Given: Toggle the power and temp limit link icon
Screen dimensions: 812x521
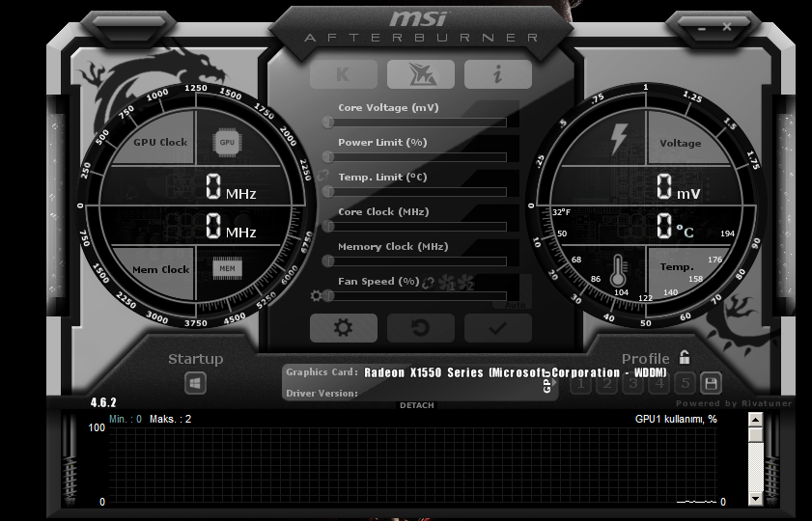Looking at the screenshot, I should [323, 175].
